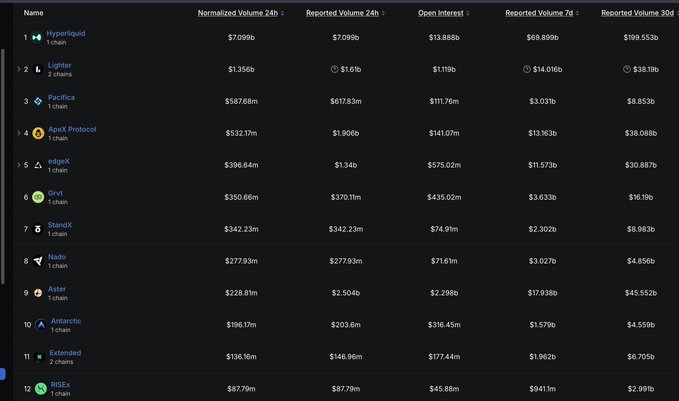The image size is (679, 401).
Task: Expand the ApeX Protocol row chevron
Action: coord(19,133)
